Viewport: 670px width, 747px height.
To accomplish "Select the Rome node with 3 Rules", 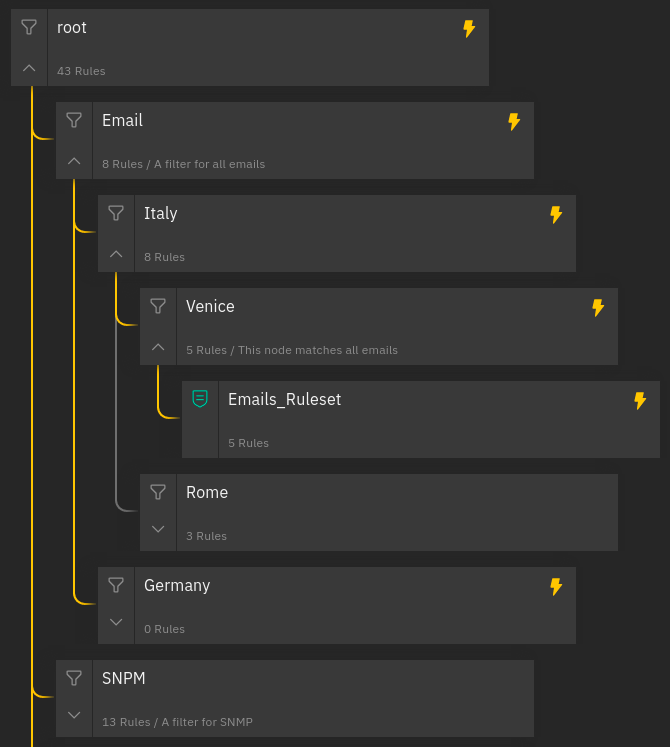I will pos(380,512).
